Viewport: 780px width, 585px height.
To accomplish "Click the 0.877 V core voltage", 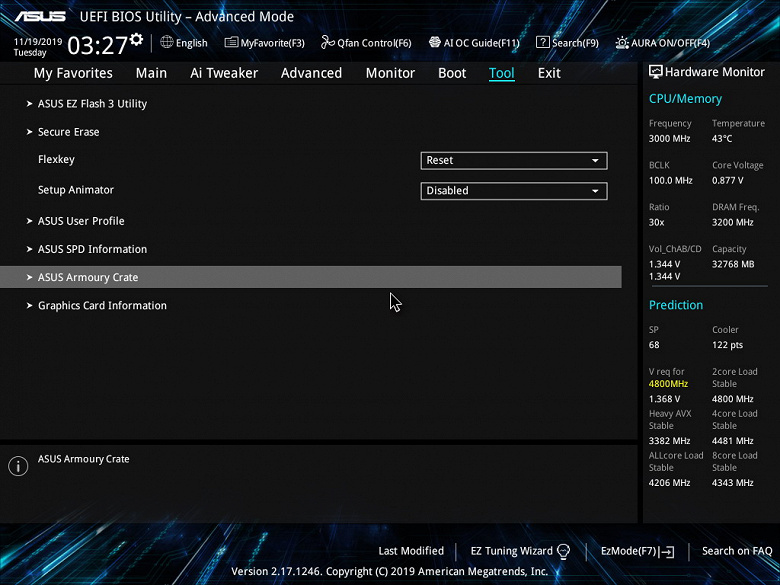I will [x=727, y=181].
